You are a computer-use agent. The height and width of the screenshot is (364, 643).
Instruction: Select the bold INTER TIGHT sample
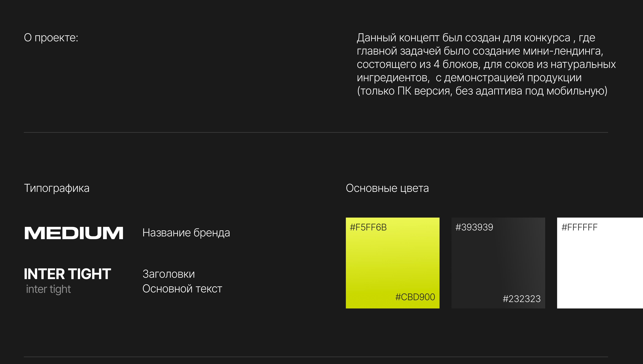(68, 274)
